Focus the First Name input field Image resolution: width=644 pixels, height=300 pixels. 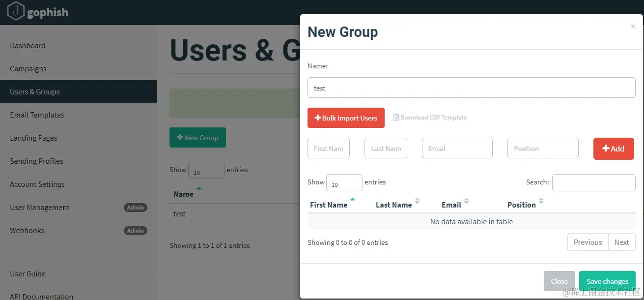pos(329,148)
